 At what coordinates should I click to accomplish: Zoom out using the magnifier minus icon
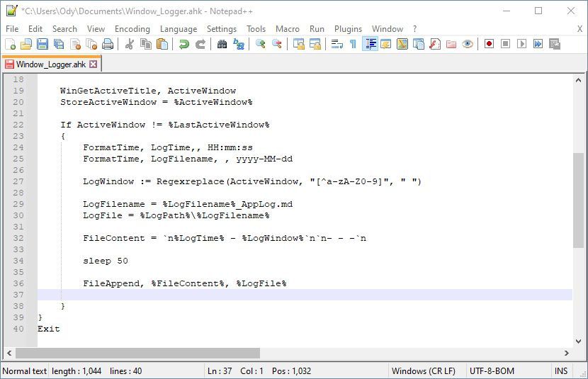coord(277,44)
